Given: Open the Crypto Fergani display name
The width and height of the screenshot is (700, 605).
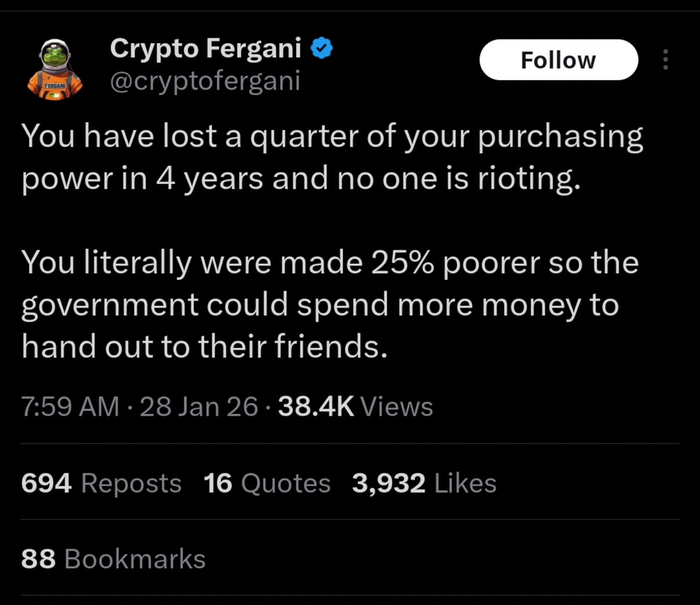Looking at the screenshot, I should coord(205,48).
